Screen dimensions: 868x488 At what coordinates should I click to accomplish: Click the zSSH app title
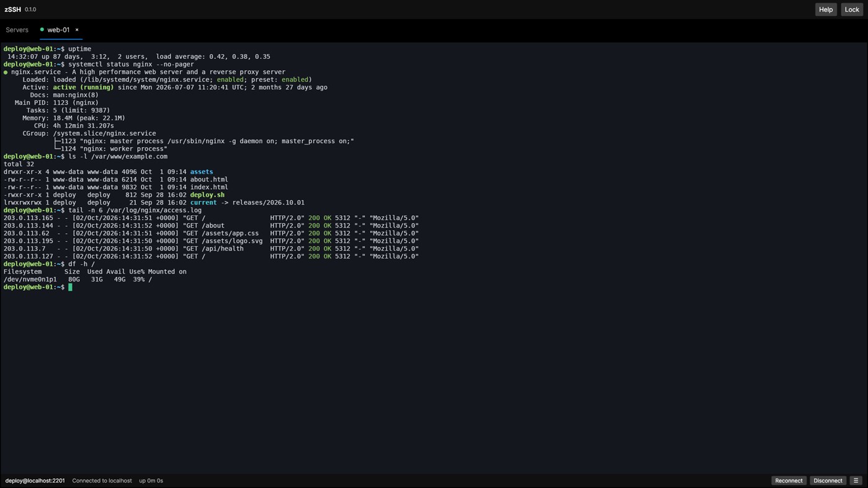click(12, 9)
